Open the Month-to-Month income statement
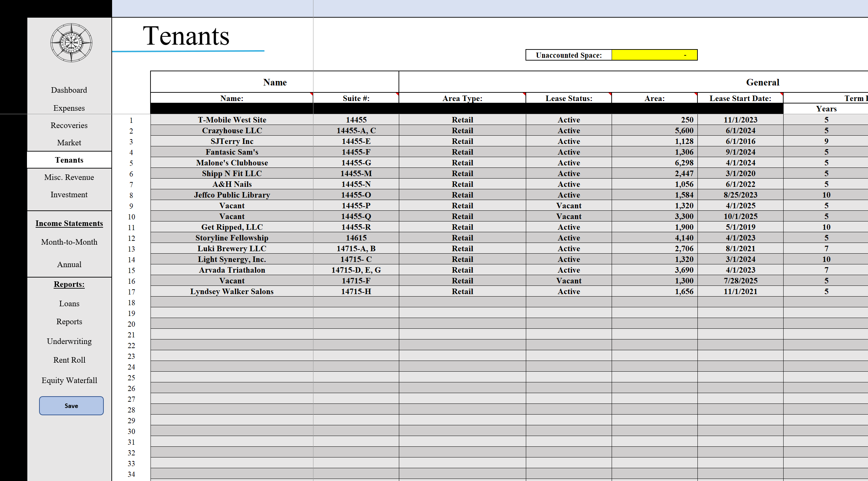 (x=69, y=242)
